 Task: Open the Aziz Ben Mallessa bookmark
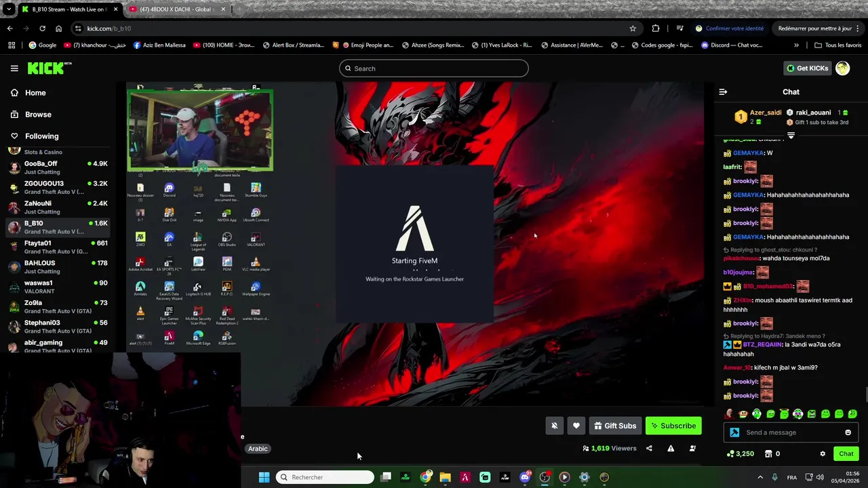click(159, 45)
